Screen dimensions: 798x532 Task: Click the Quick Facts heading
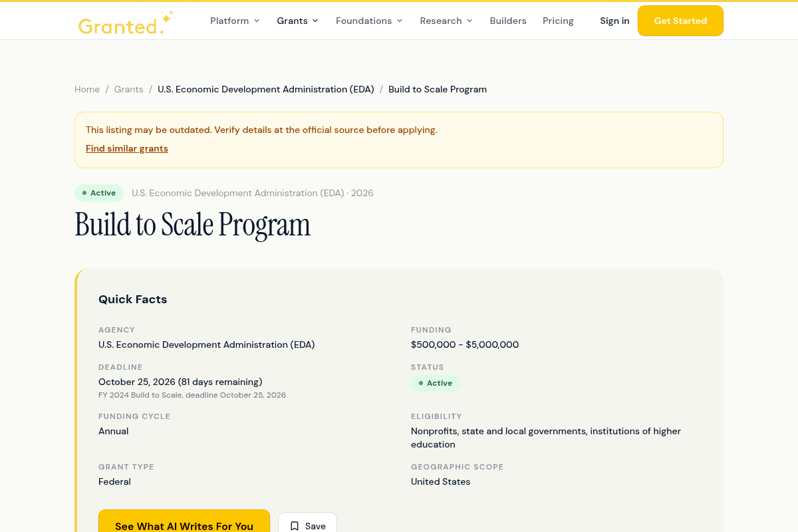click(133, 299)
